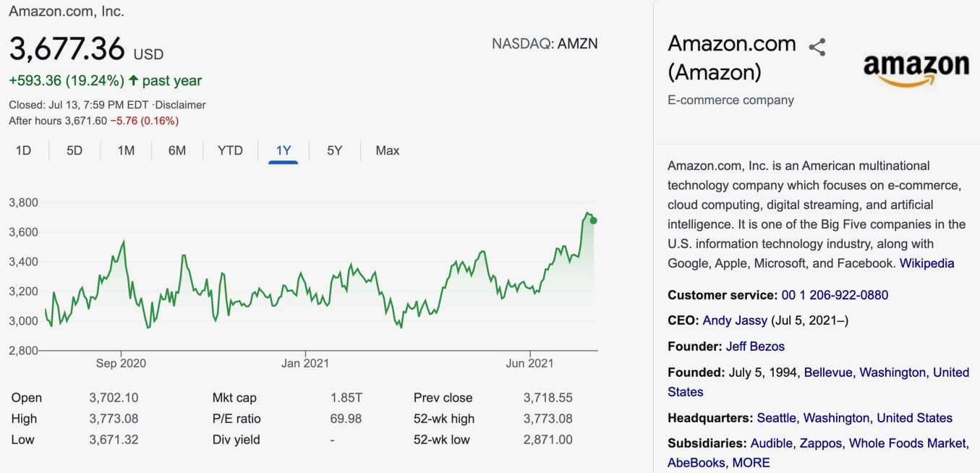Click the Audible subsidiary link
Screen dimensions: 980x473
[x=772, y=443]
